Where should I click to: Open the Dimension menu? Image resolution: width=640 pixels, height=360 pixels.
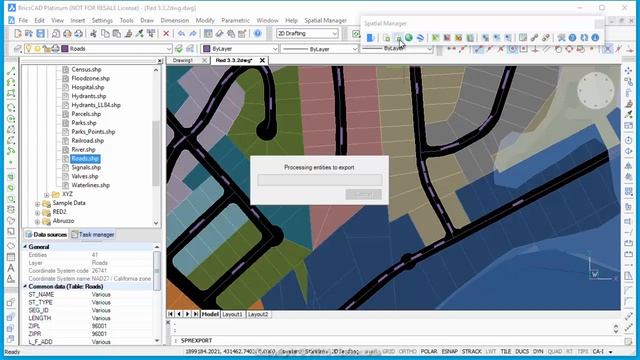tap(175, 20)
